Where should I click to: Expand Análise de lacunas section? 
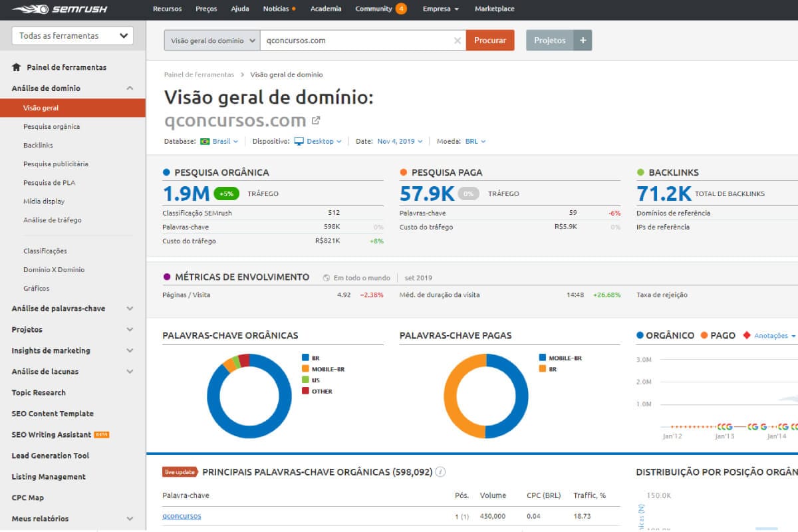[x=130, y=372]
